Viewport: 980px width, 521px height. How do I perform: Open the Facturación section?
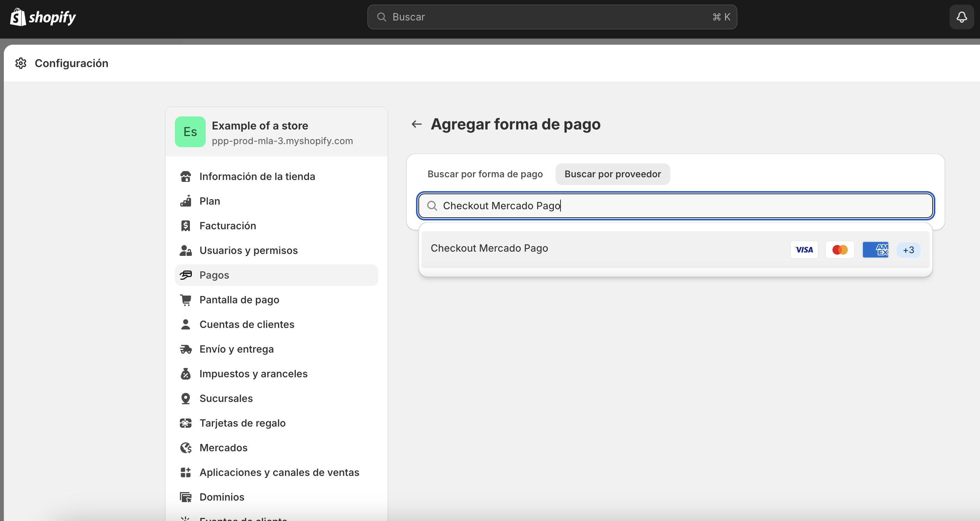277,226
